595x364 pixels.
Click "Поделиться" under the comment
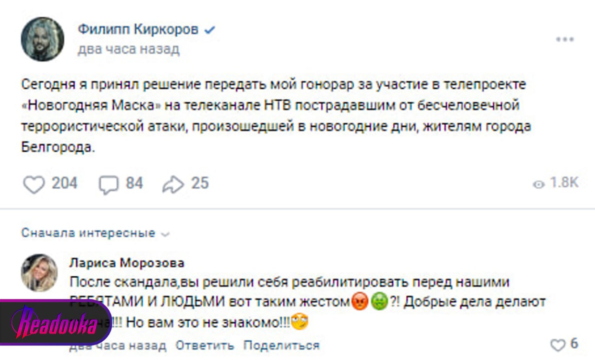coord(281,345)
